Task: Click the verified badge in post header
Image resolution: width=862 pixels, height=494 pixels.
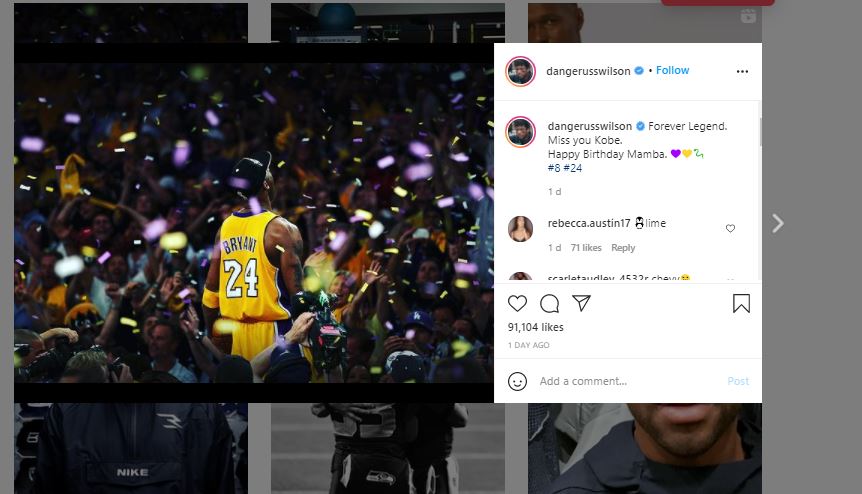Action: [639, 71]
